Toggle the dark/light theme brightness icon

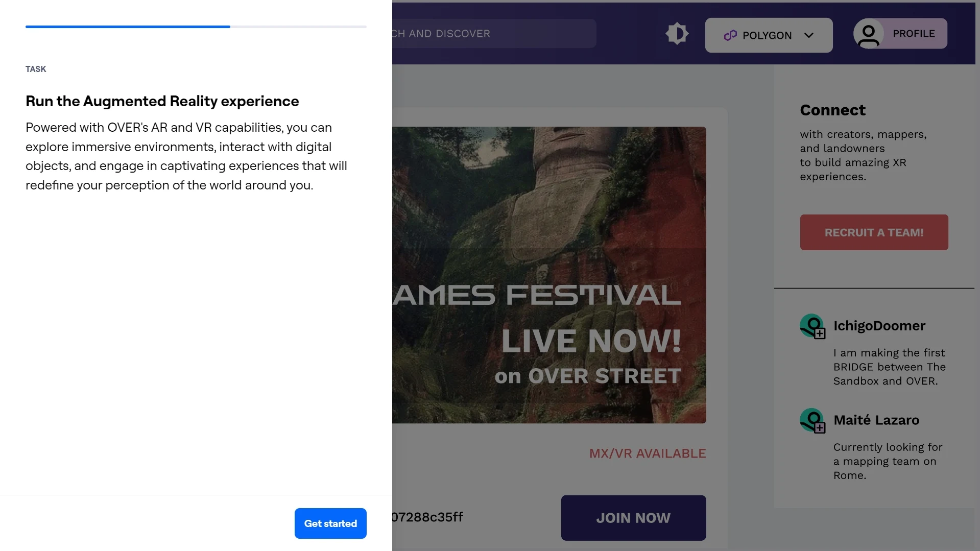click(x=677, y=34)
